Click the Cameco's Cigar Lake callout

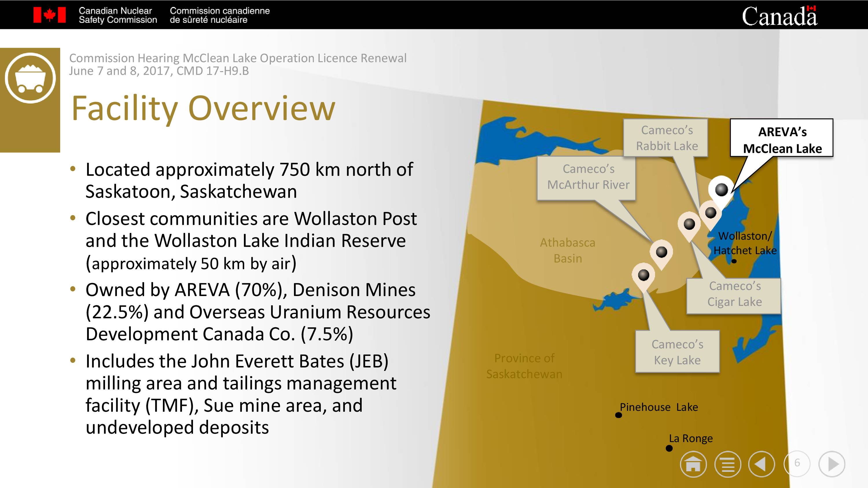pyautogui.click(x=734, y=296)
